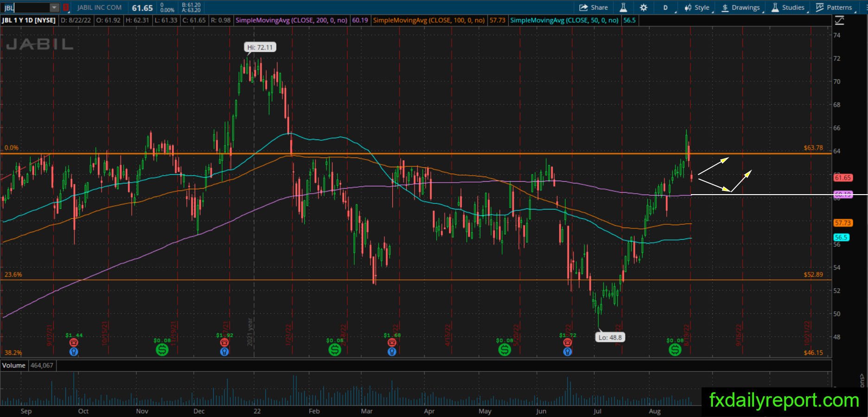Click the R: 0.98 range value

click(x=221, y=20)
